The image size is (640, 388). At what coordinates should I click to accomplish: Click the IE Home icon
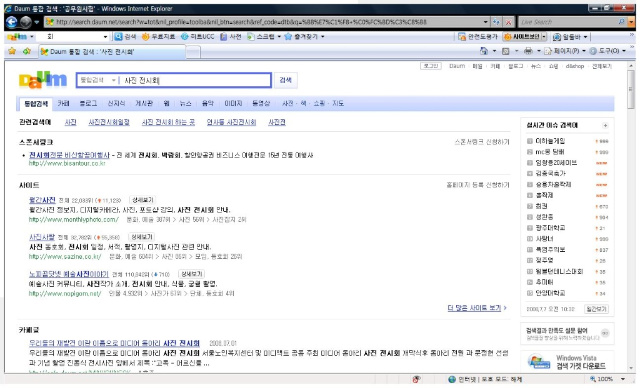[484, 51]
